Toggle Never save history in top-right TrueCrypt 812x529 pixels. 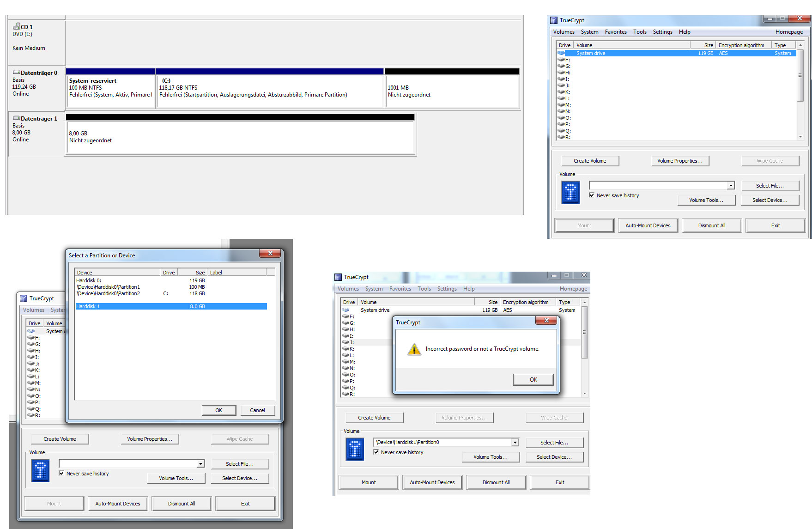[x=592, y=195]
